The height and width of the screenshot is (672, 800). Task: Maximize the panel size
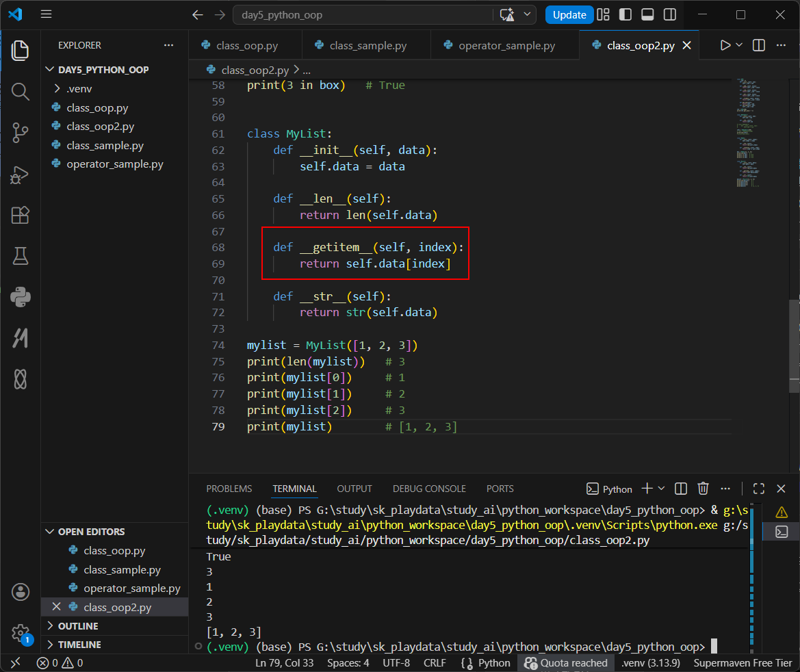[x=759, y=489]
